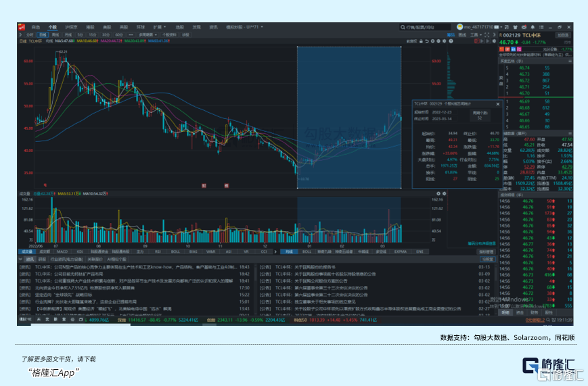Select the 周线 weekly period
Screen dimensions: 588x386
(55, 35)
